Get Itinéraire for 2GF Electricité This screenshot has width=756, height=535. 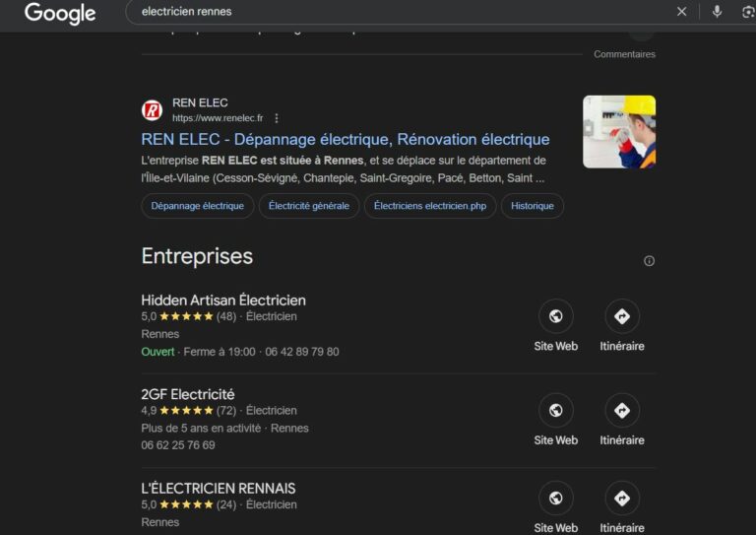622,411
